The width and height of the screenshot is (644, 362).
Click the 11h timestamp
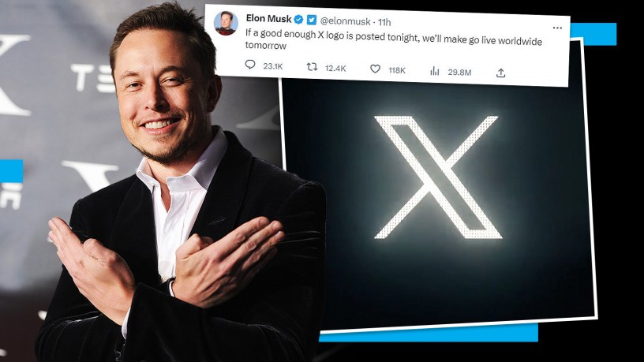coord(384,22)
